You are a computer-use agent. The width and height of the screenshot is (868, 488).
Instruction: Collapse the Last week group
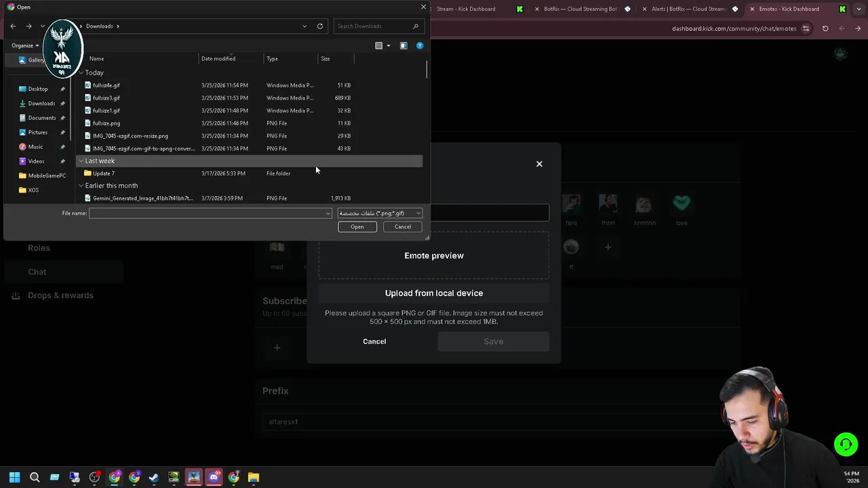pyautogui.click(x=81, y=161)
